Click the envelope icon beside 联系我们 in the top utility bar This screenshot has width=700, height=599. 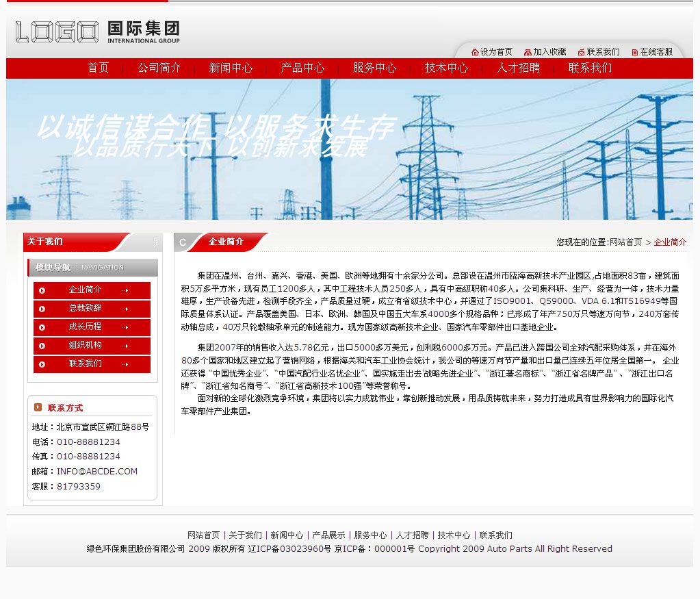581,52
